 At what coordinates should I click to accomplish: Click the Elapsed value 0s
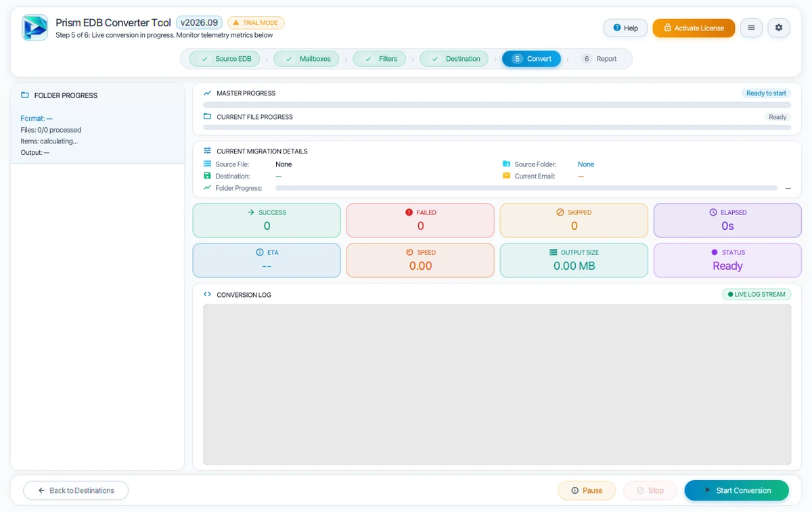pos(727,226)
